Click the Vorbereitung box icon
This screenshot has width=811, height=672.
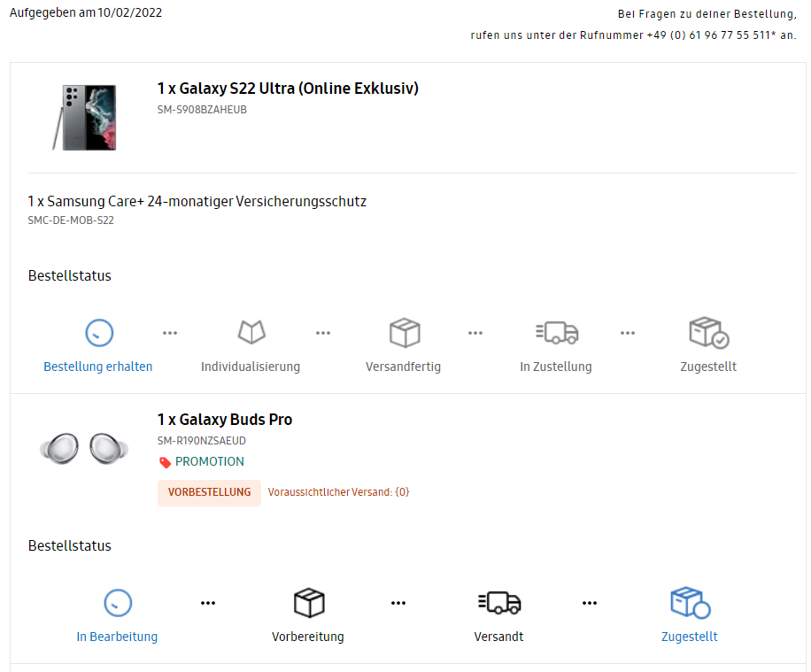point(309,603)
